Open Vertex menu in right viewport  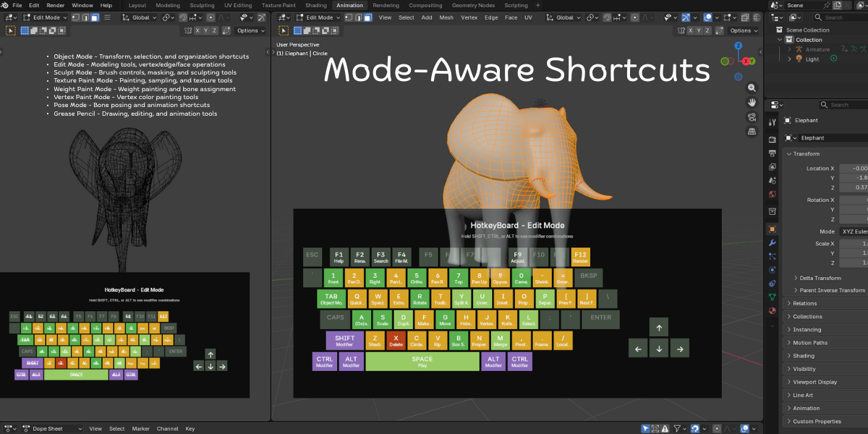tap(469, 17)
